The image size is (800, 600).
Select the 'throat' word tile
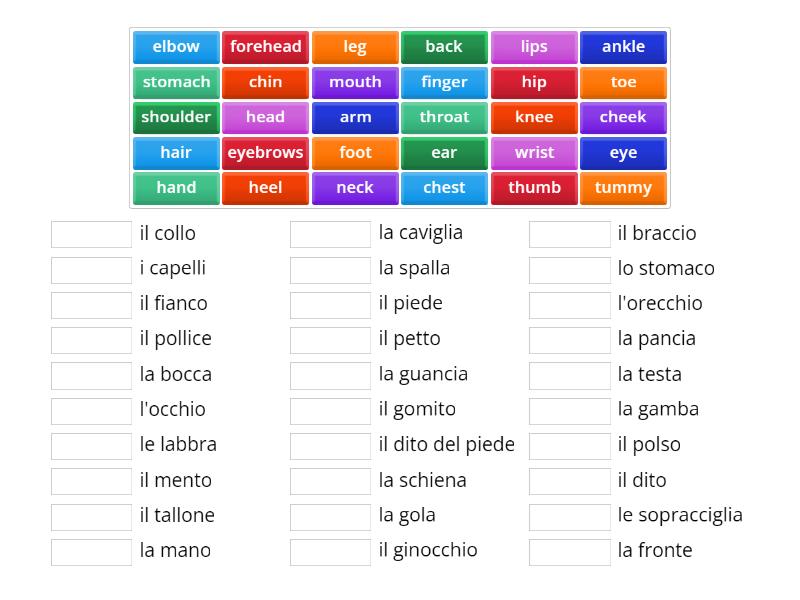point(444,117)
